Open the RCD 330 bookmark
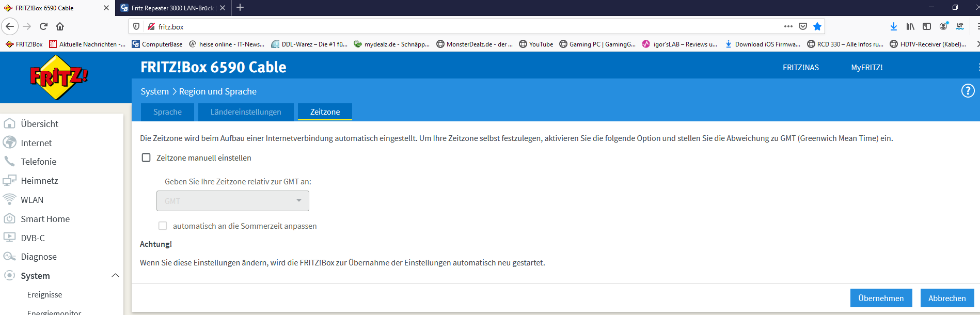Screen dimensions: 980x315 845,44
